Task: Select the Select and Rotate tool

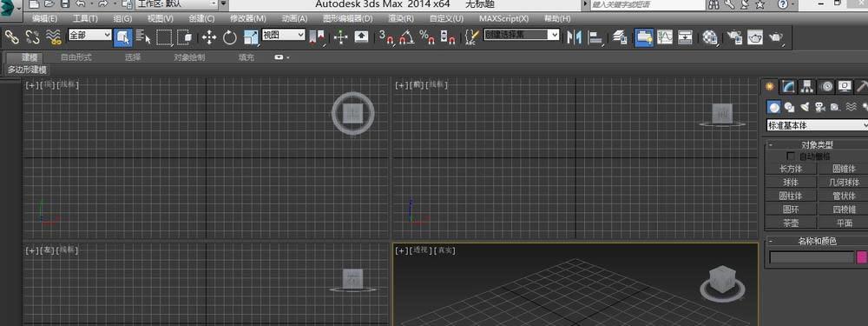Action: [x=230, y=37]
